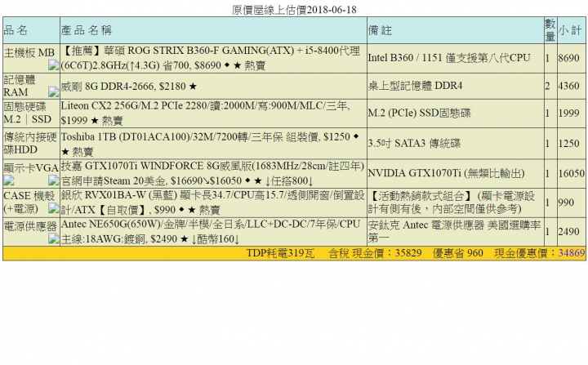This screenshot has width=588, height=365.
Task: Click the subtotal 1999
Action: point(568,113)
